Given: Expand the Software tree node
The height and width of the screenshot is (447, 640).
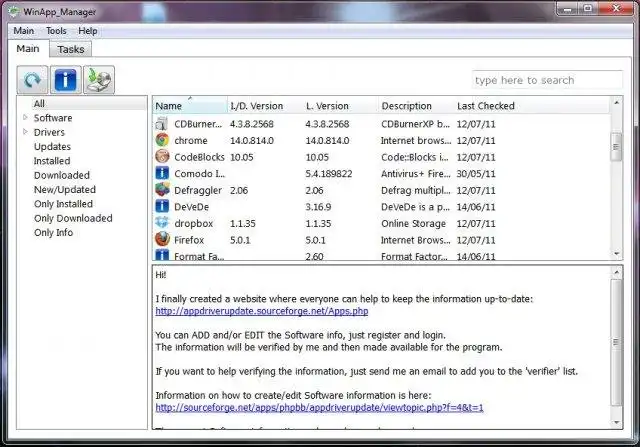Looking at the screenshot, I should coord(25,118).
